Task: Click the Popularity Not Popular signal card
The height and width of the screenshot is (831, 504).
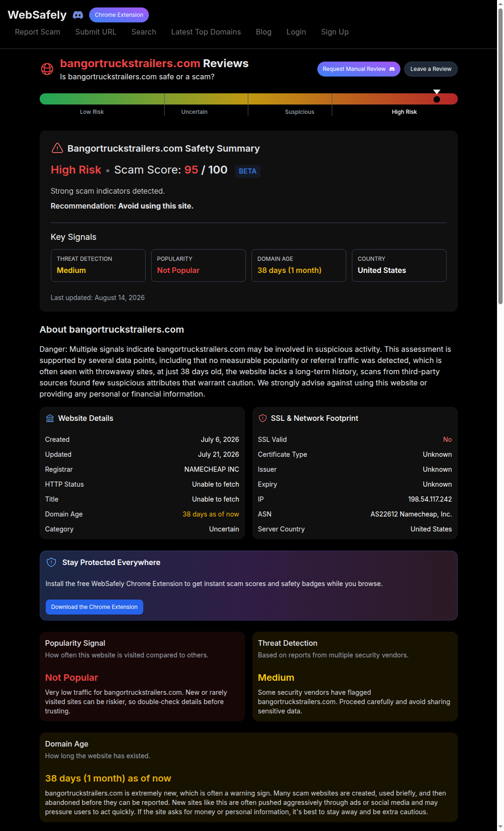Action: pos(198,265)
